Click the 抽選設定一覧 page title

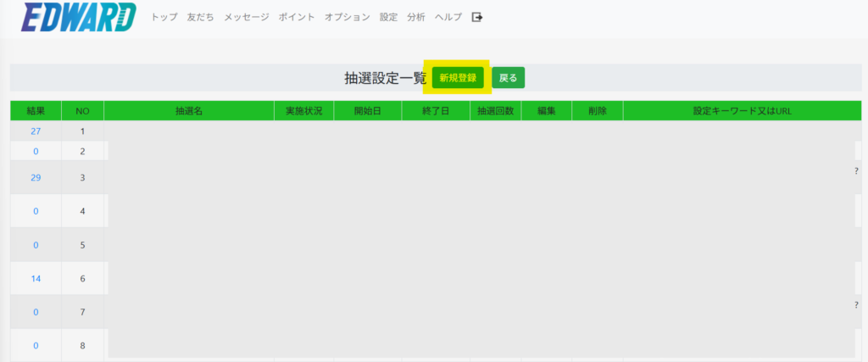(386, 78)
